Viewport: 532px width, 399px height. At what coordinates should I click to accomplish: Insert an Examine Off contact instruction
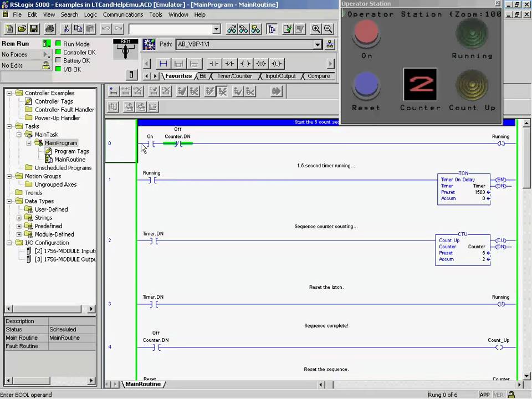tap(229, 63)
